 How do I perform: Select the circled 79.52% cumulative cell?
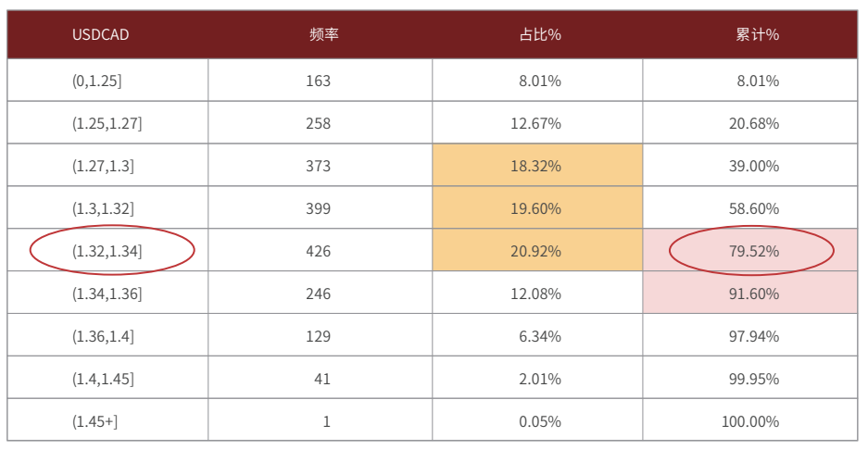point(750,250)
